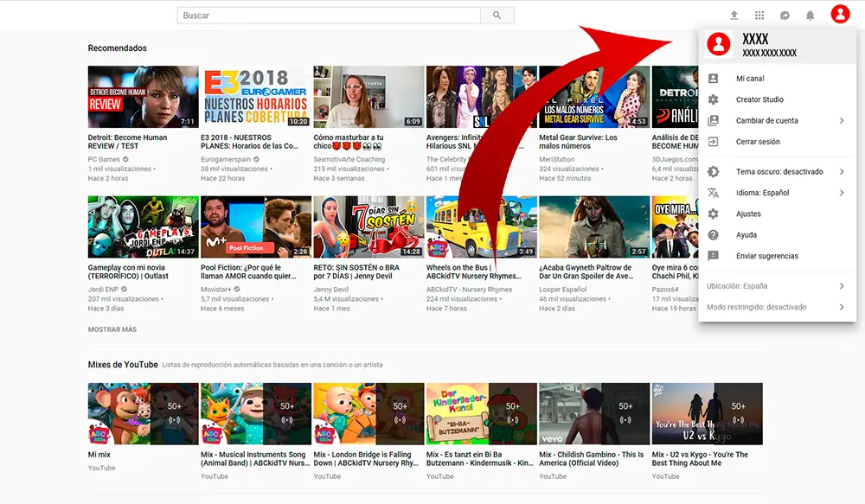Image resolution: width=865 pixels, height=504 pixels.
Task: Click SexmotivArte Coaching channel name
Action: pyautogui.click(x=349, y=159)
